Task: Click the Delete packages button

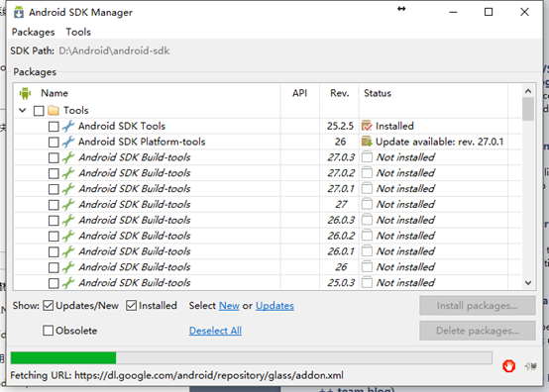Action: [478, 331]
